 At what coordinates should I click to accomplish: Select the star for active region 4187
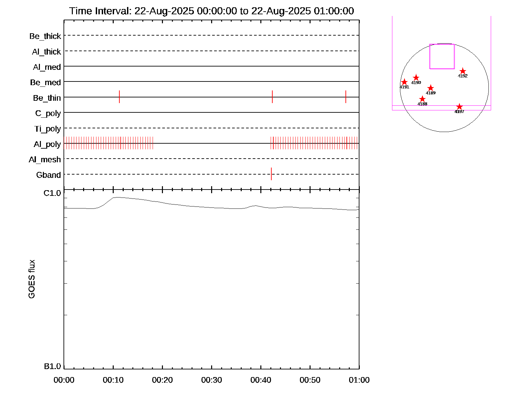pyautogui.click(x=459, y=107)
